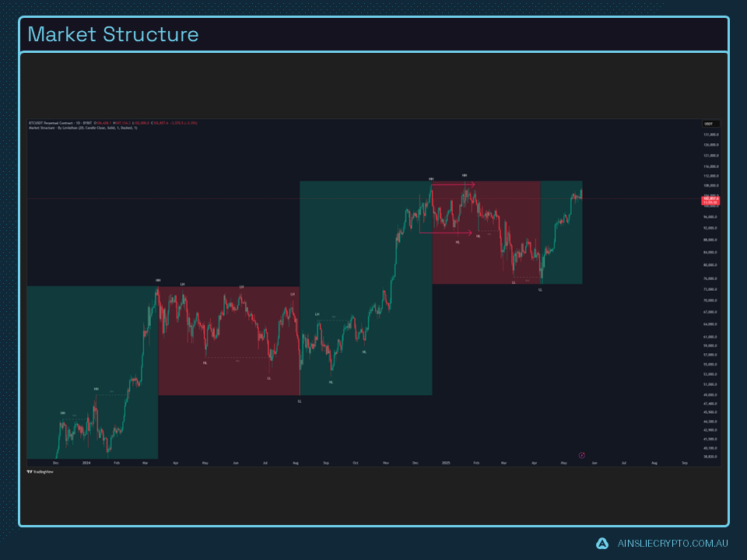Screen dimensions: 747x560
Task: Click the Market Structure title heading
Action: tap(113, 34)
